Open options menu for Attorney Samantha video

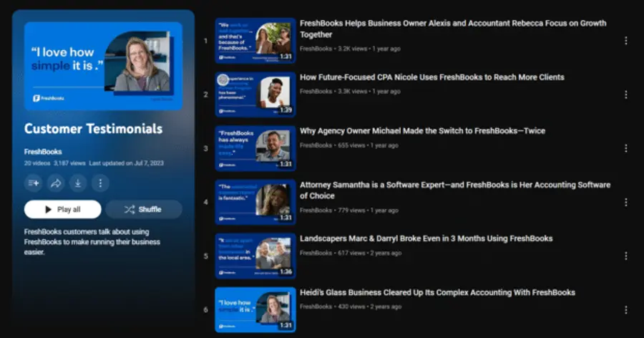coord(626,203)
